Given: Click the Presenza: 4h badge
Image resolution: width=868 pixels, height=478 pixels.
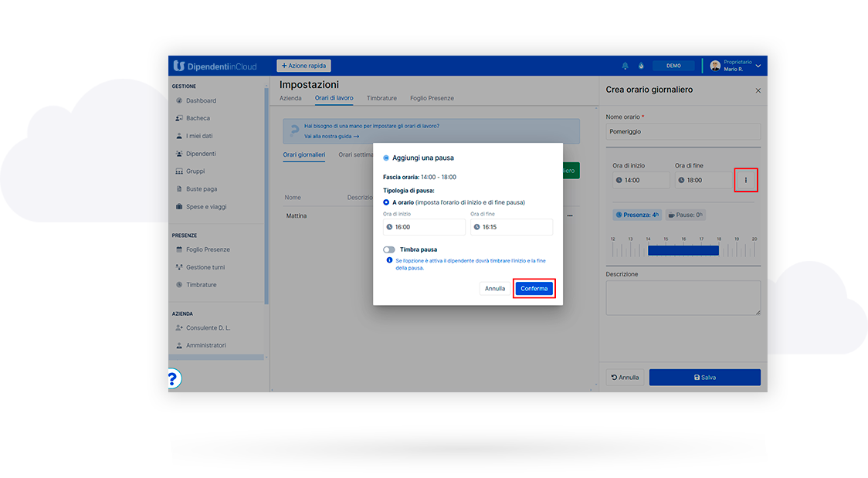Looking at the screenshot, I should pyautogui.click(x=637, y=215).
